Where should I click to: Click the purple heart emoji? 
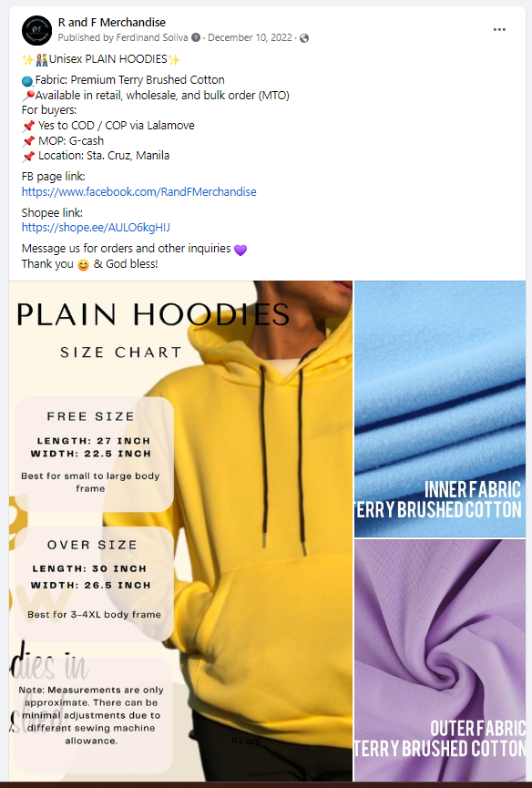tap(240, 250)
